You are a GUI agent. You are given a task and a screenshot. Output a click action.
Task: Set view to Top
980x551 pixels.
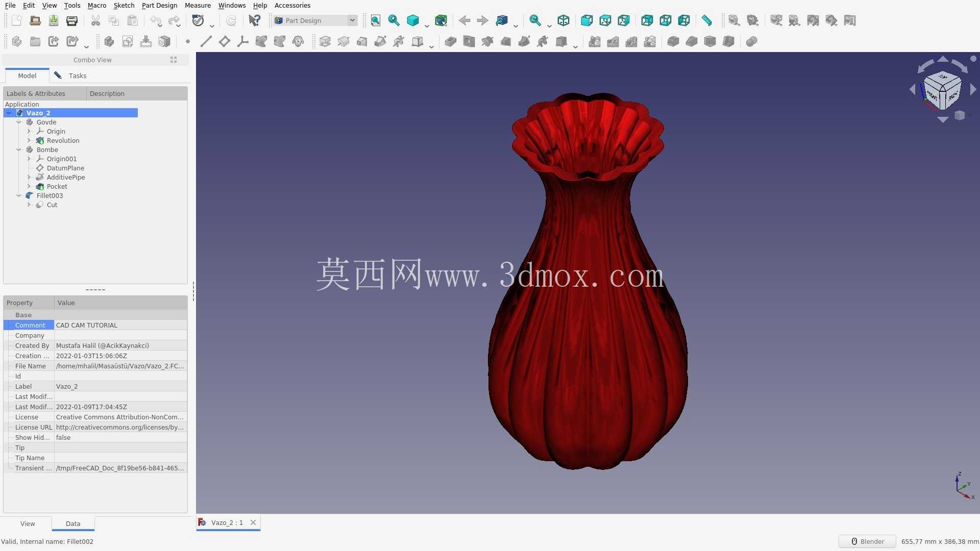[x=605, y=20]
